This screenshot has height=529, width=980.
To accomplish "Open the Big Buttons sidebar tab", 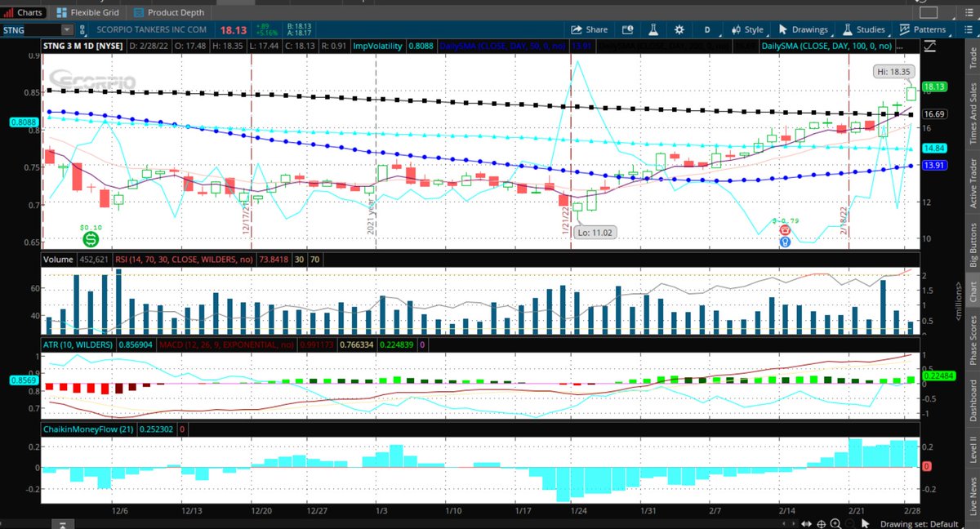I will pos(972,245).
